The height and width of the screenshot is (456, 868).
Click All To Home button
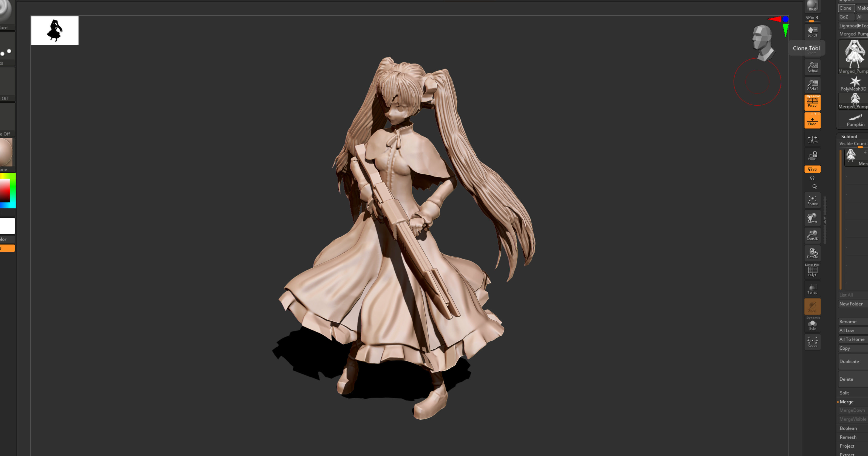[853, 339]
